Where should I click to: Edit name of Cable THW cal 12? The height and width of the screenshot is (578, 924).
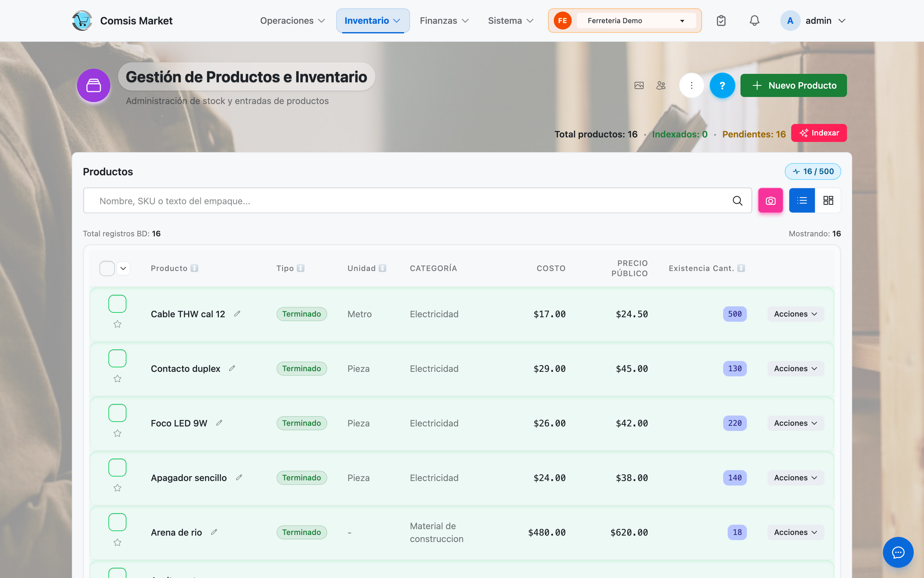click(237, 314)
